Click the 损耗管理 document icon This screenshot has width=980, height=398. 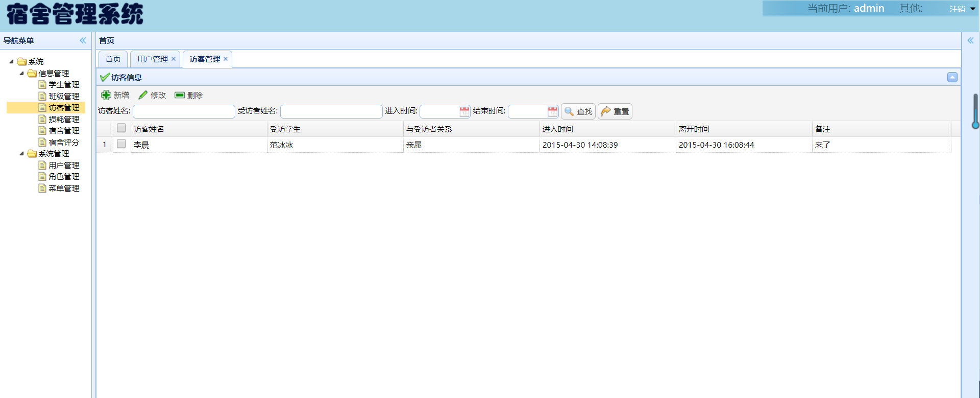point(42,119)
